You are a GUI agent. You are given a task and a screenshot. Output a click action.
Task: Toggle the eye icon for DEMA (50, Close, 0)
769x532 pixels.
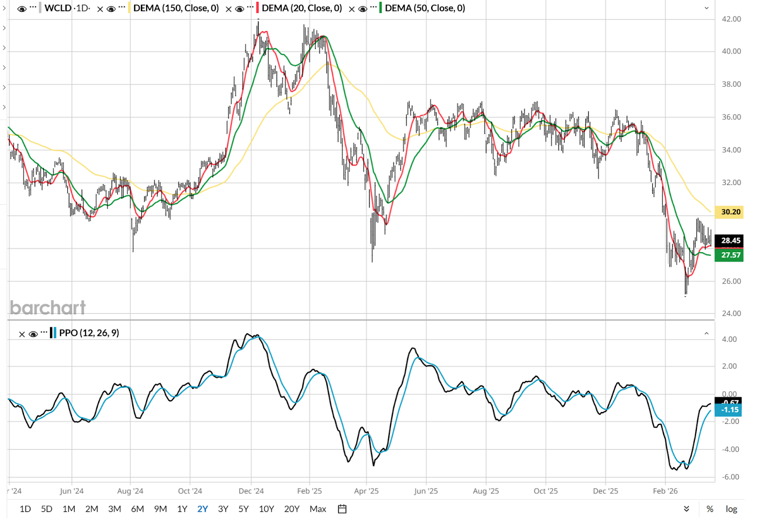pyautogui.click(x=363, y=9)
